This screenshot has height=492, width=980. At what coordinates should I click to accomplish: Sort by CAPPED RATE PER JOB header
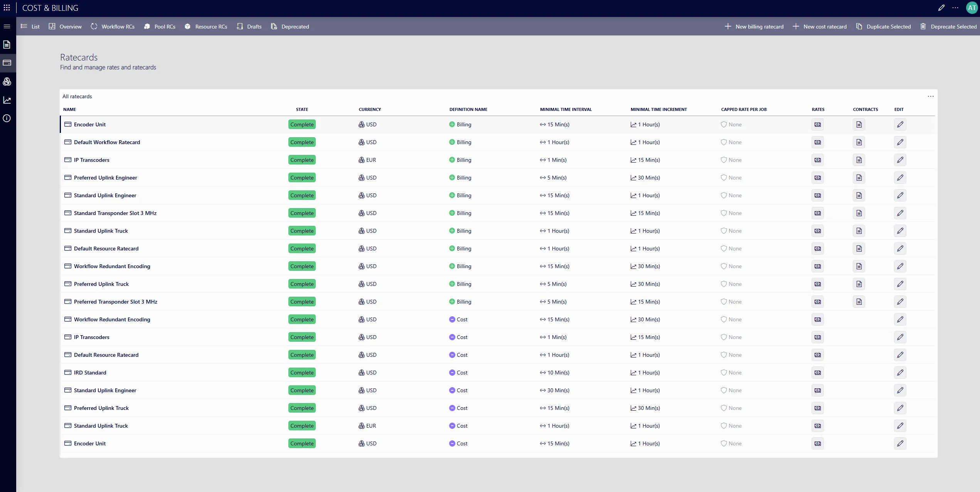point(744,109)
